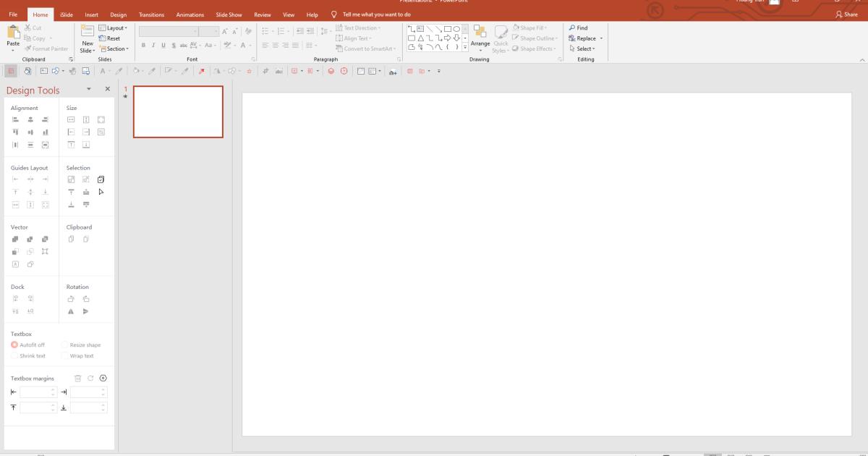Click the select pointer in Selection section
The width and height of the screenshot is (868, 456).
pyautogui.click(x=101, y=191)
